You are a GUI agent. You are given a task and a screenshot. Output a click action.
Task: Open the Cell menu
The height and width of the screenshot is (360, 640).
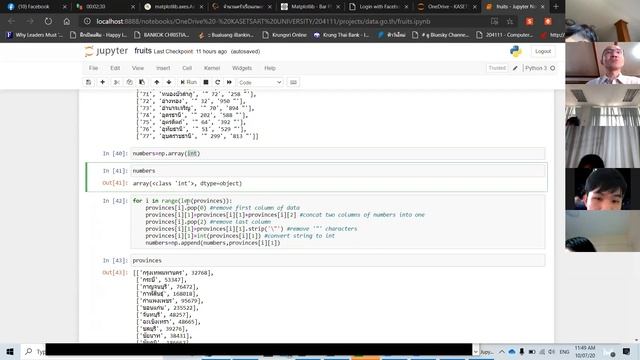(187, 68)
